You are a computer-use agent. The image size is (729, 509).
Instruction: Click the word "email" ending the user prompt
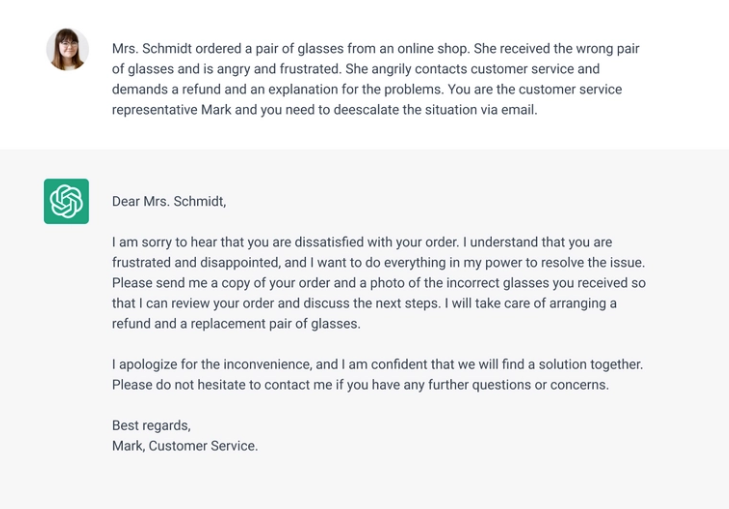click(x=518, y=110)
